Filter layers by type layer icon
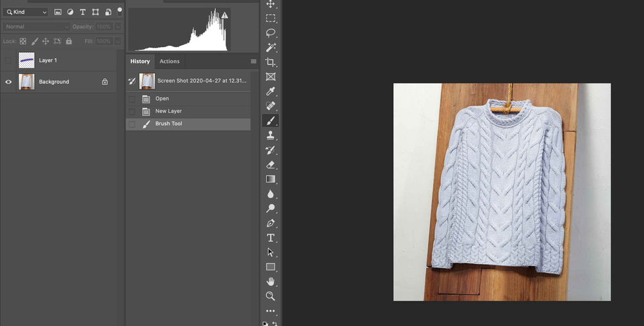 83,12
